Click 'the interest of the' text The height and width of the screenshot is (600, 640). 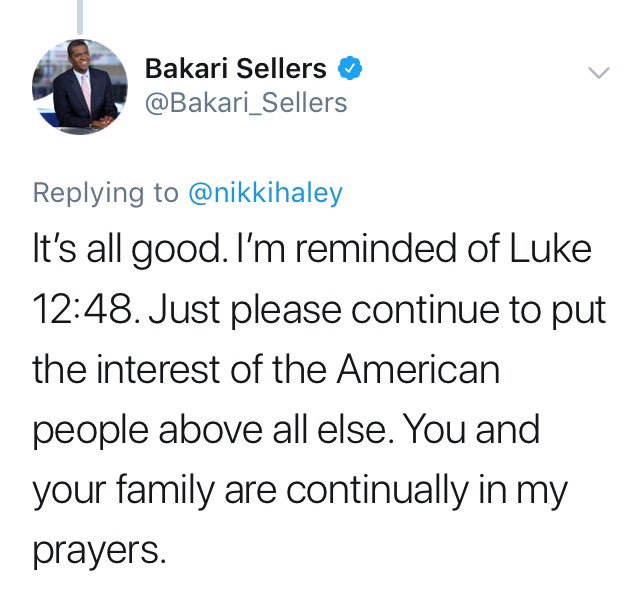click(180, 369)
